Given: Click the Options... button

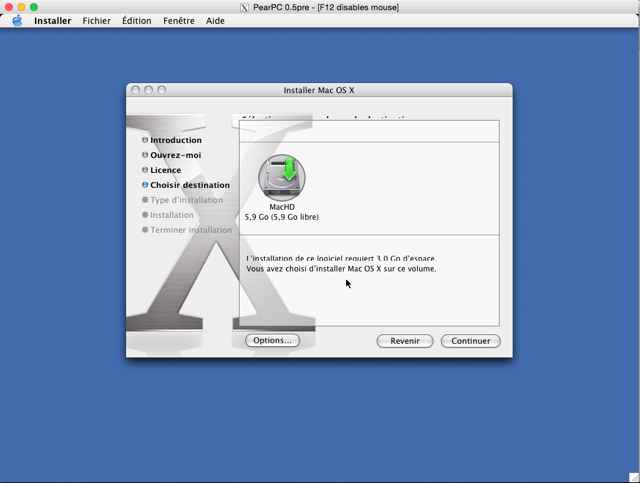Looking at the screenshot, I should coord(272,341).
